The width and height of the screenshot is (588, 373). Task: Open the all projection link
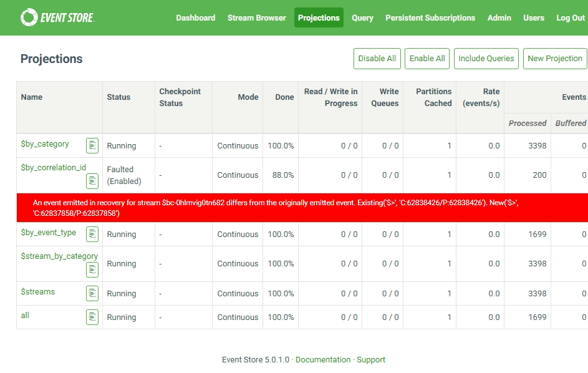[x=25, y=315]
